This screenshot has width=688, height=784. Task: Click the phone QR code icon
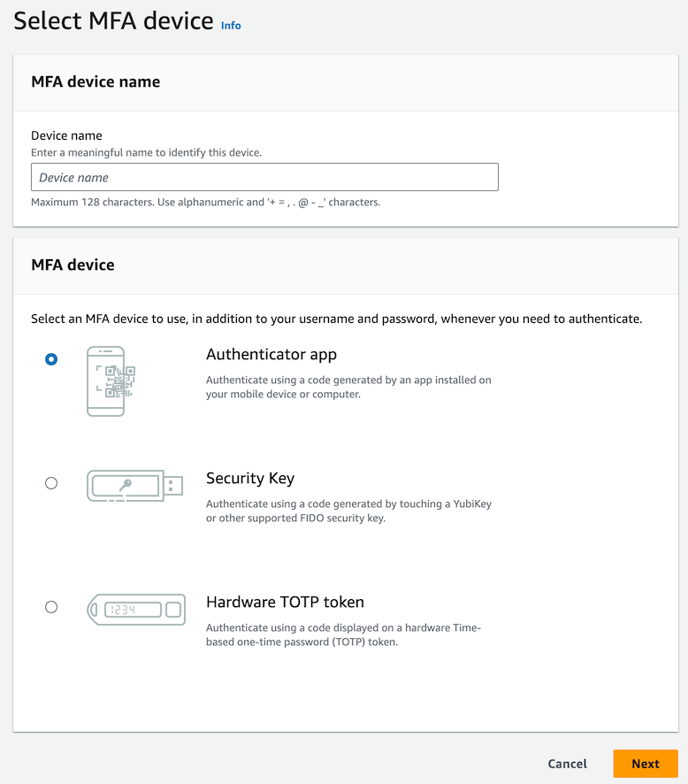[111, 380]
